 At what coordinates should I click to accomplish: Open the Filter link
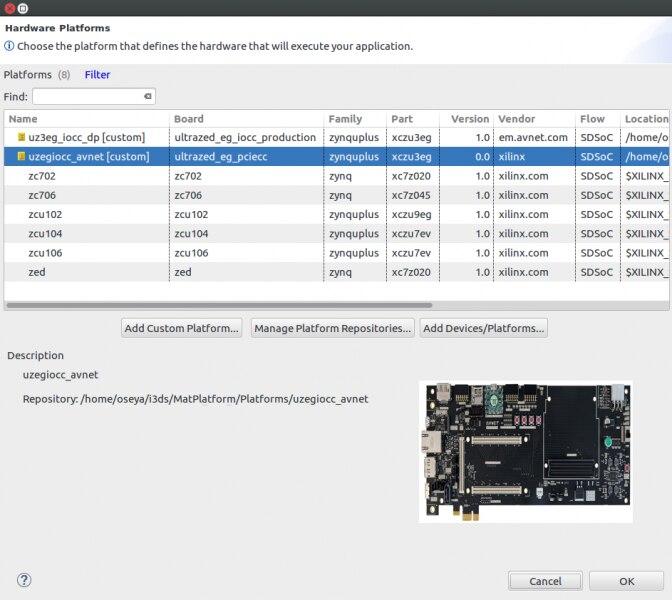coord(97,75)
